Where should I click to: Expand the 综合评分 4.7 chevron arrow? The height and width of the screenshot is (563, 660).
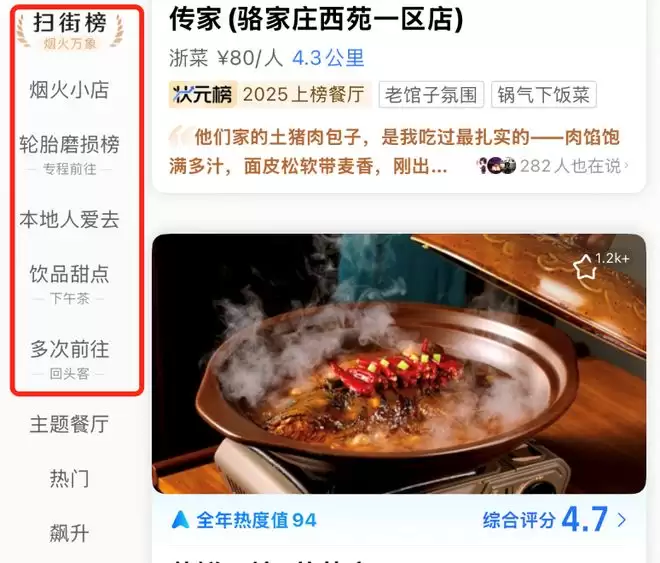[x=622, y=520]
